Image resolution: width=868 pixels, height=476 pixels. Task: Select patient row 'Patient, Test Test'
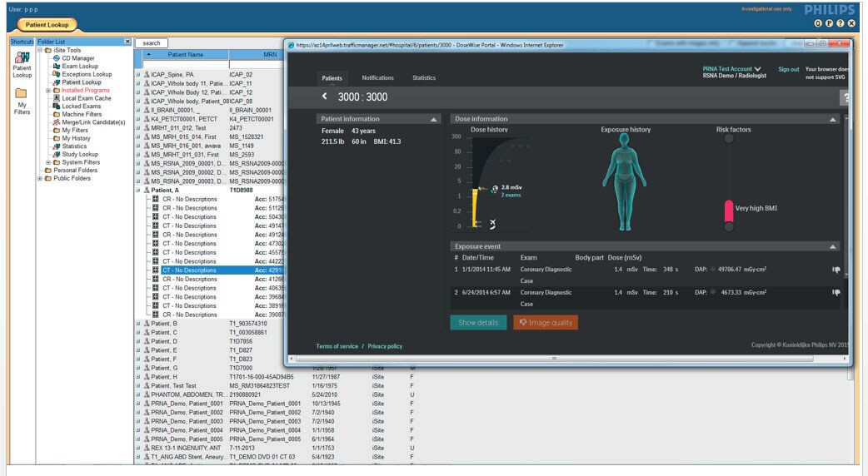277,386
